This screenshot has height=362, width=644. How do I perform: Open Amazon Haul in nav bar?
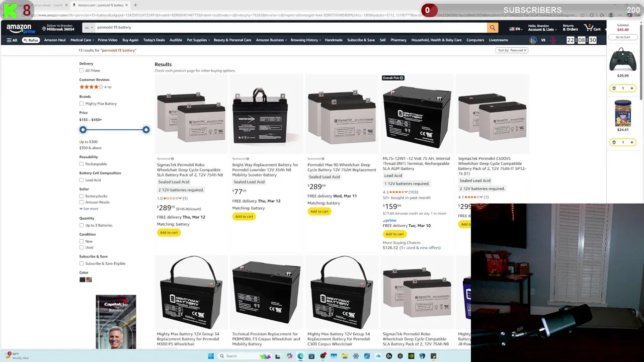(55, 40)
